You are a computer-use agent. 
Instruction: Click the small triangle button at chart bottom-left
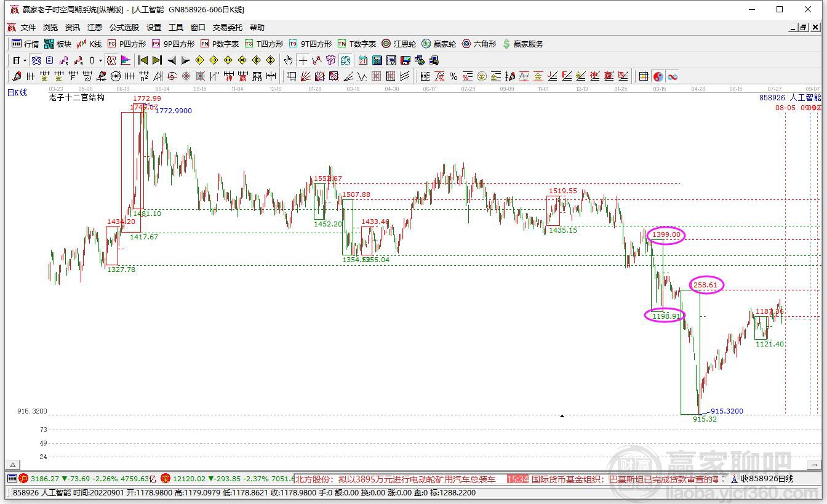click(13, 465)
